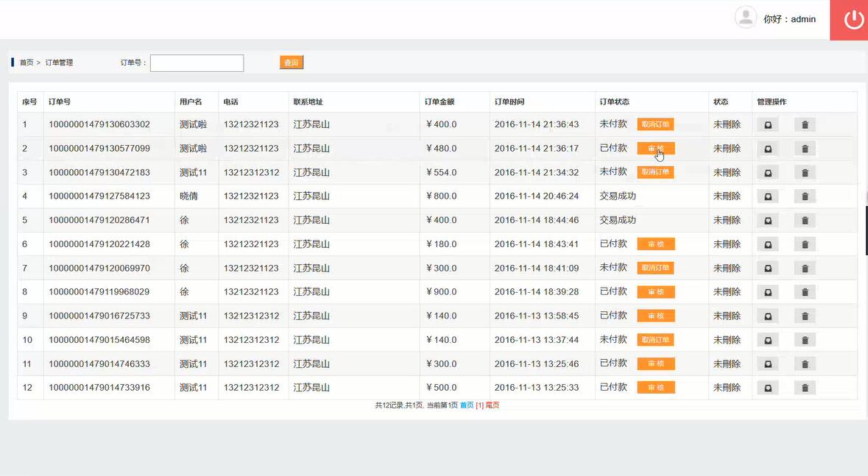Approve order 10000001479014746333 with 审核
This screenshot has height=476, width=868.
655,363
